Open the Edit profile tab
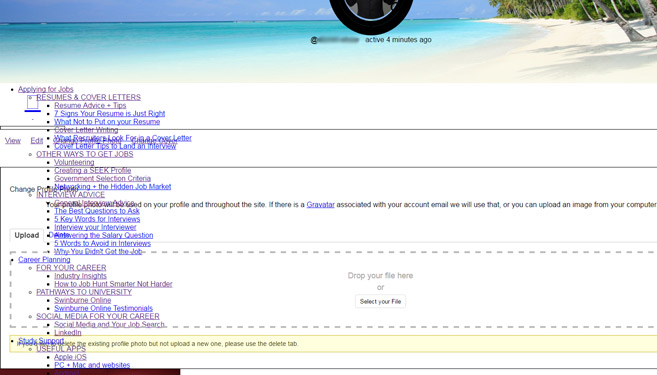Image resolution: width=657 pixels, height=375 pixels. pos(36,141)
